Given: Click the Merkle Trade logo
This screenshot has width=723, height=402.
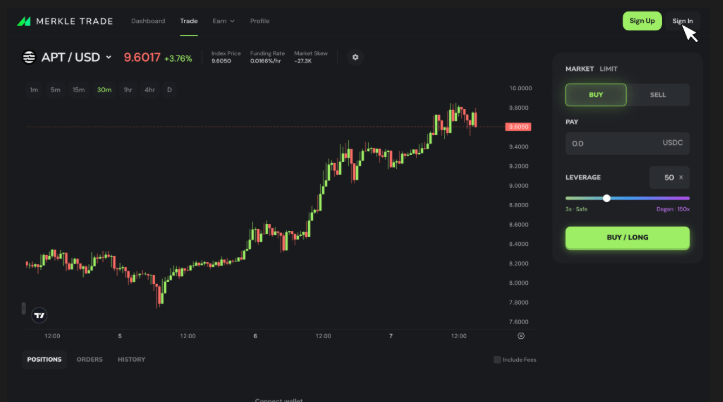Looking at the screenshot, I should [x=65, y=21].
